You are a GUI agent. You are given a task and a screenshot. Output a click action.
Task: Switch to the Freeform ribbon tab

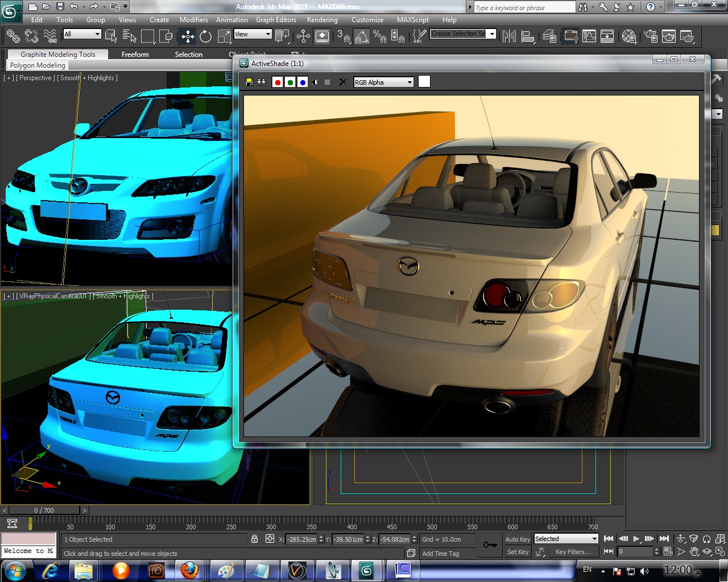pos(135,55)
